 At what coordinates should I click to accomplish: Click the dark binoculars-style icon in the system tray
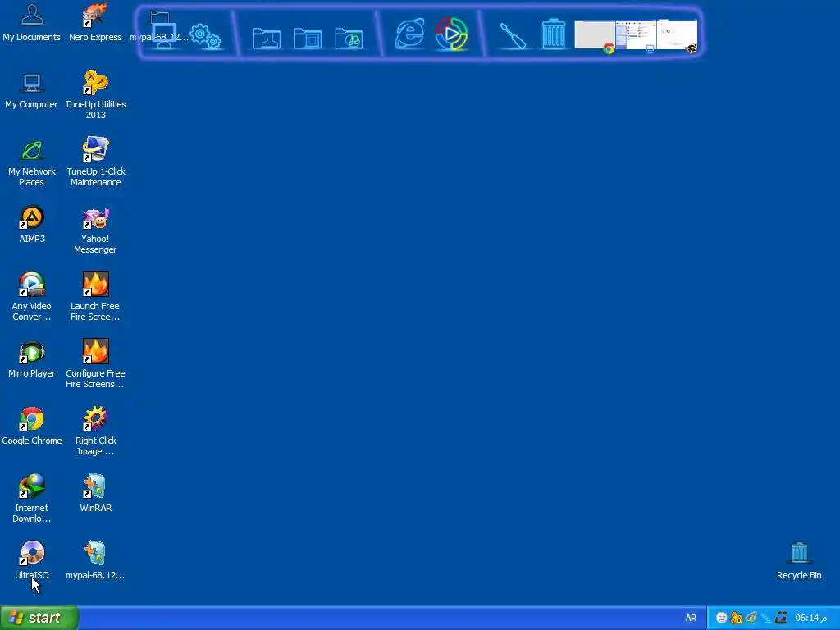[781, 618]
